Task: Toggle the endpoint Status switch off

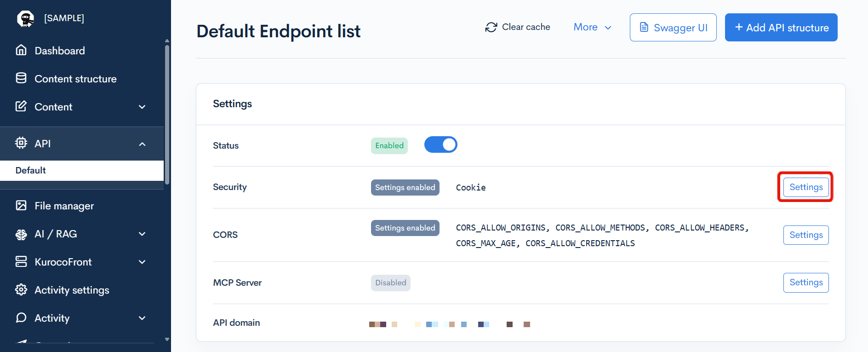Action: point(440,144)
